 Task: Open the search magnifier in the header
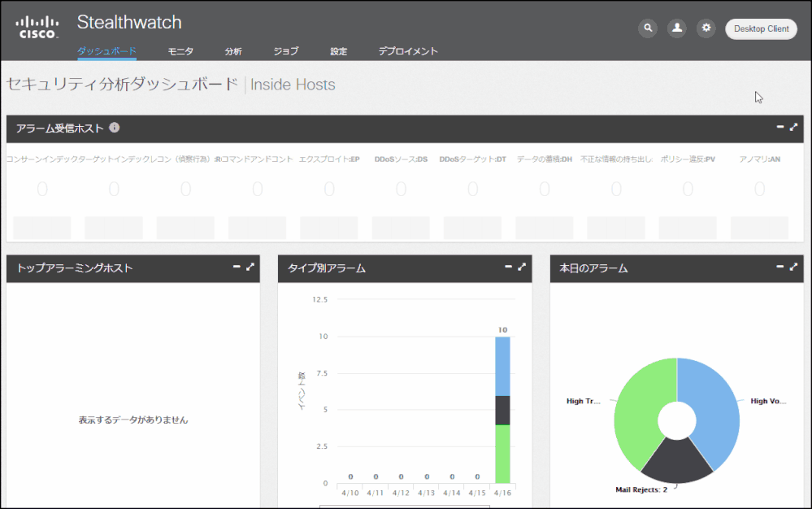647,28
